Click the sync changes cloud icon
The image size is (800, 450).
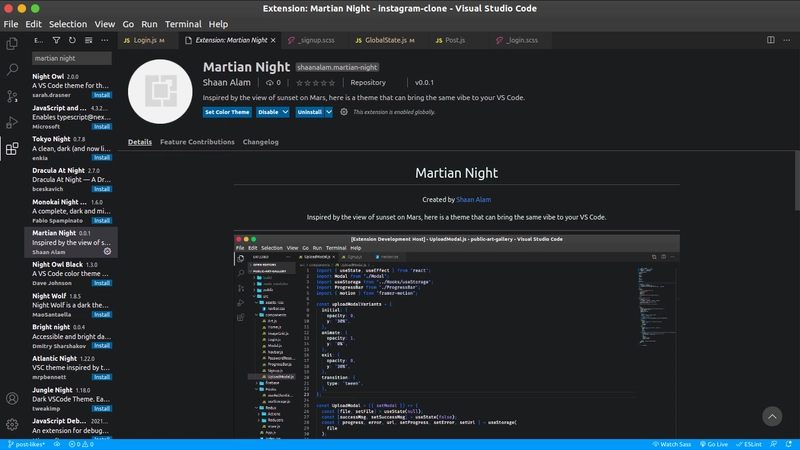(x=57, y=444)
